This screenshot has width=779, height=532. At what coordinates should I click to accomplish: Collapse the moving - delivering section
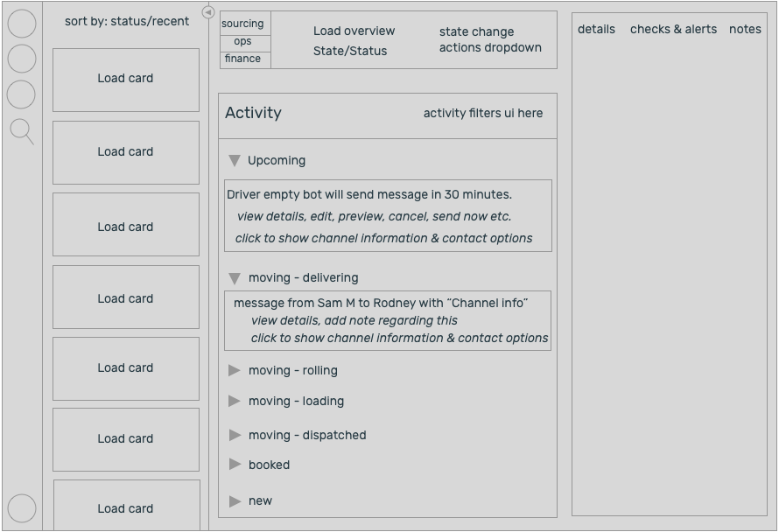(x=235, y=278)
